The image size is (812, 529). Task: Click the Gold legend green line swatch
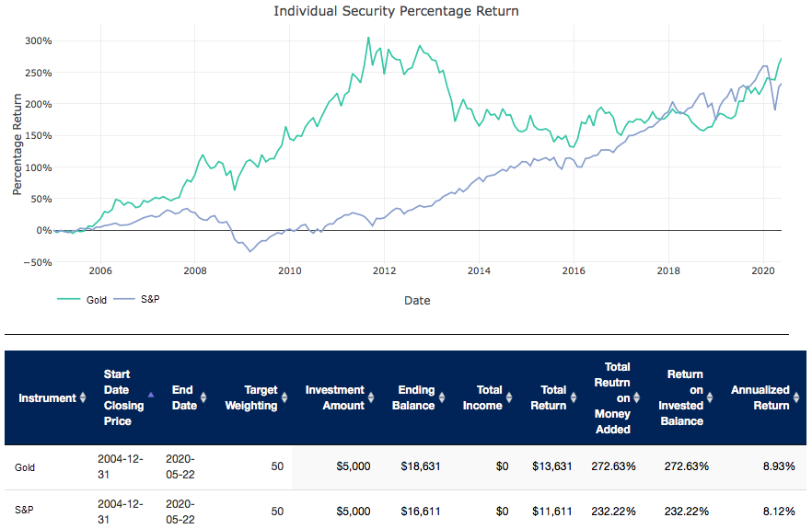pos(68,299)
